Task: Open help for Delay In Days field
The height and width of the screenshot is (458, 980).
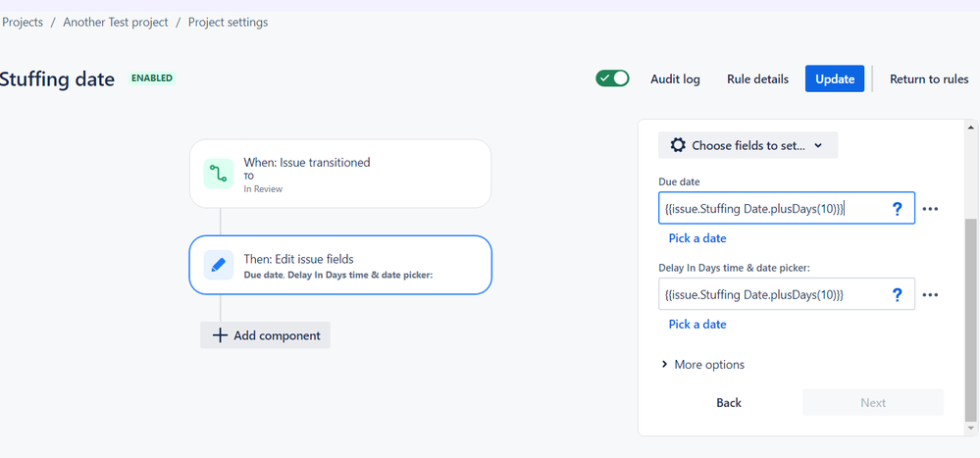Action: (x=897, y=294)
